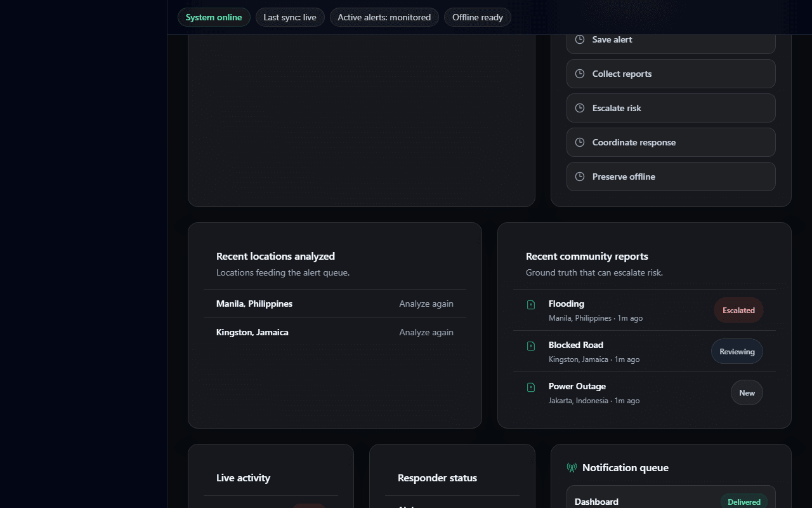Click the Reviewing badge on Blocked Road
The image size is (812, 508).
click(737, 352)
